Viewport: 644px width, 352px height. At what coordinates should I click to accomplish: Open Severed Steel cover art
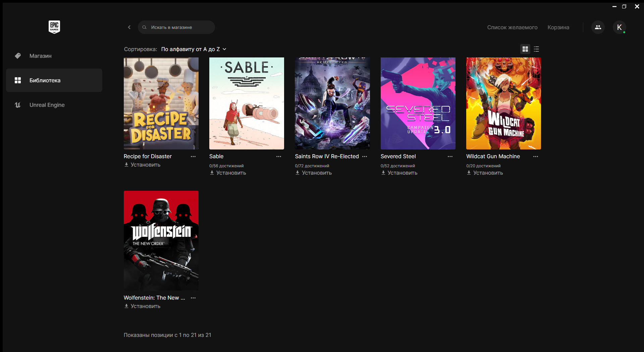418,103
